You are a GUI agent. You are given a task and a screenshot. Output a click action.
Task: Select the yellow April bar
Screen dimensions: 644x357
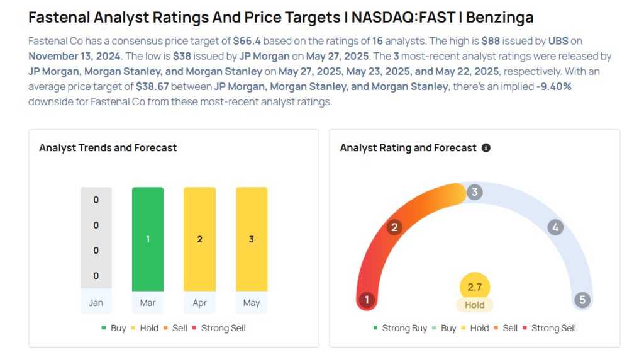(199, 239)
